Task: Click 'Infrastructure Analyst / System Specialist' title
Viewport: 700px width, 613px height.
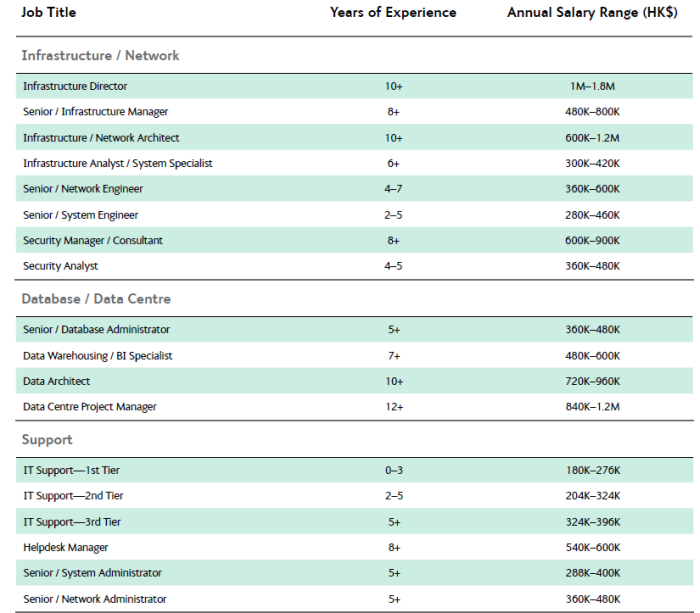Action: click(x=118, y=163)
